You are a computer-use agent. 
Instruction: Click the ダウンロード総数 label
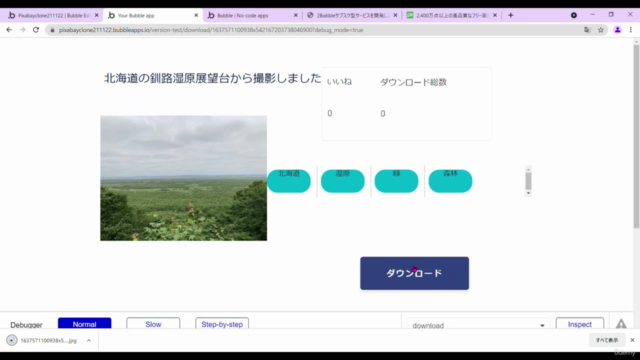413,82
